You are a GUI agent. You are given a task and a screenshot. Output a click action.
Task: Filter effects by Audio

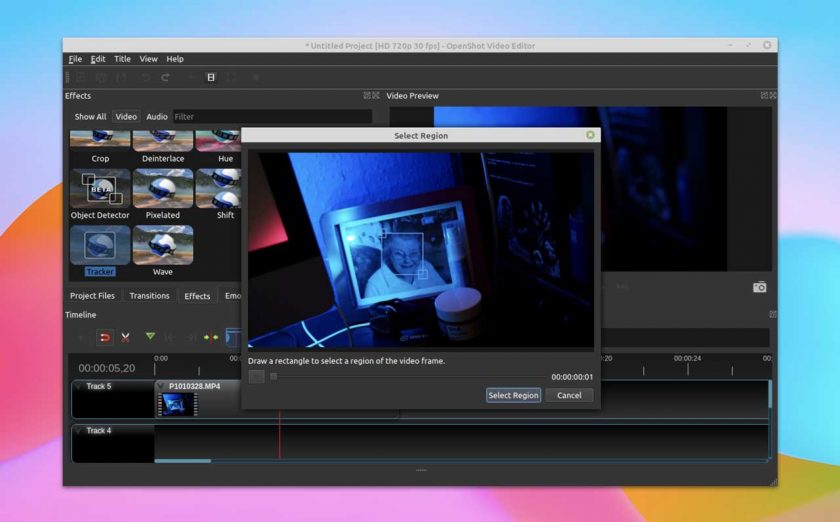[157, 117]
